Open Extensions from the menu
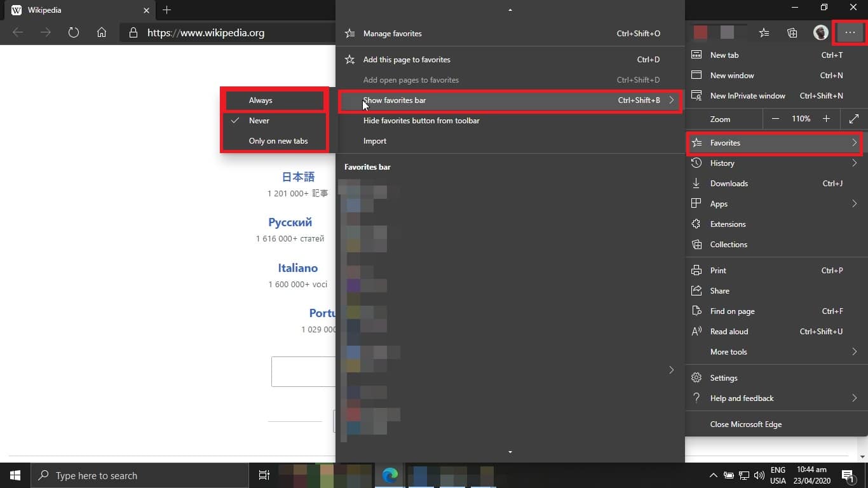 coord(776,224)
